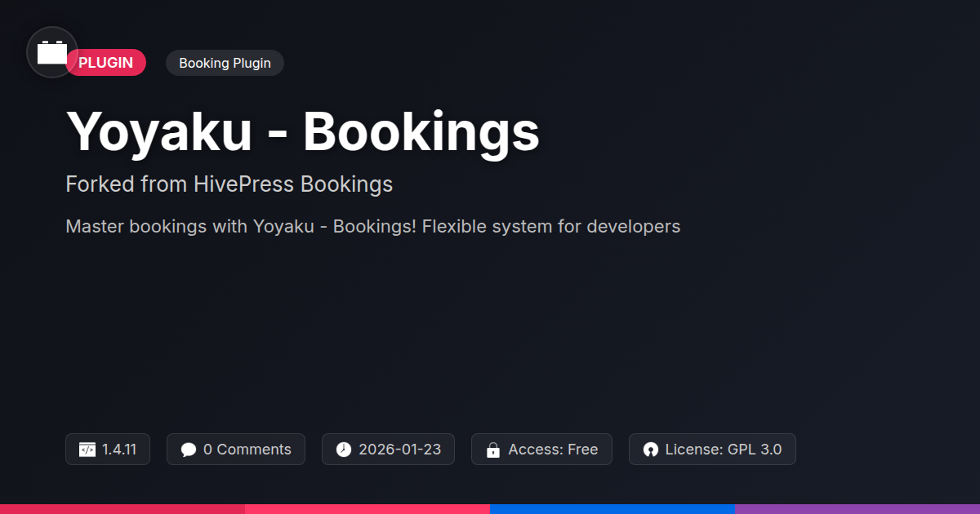
Task: Click the open-source license icon
Action: coord(651,450)
